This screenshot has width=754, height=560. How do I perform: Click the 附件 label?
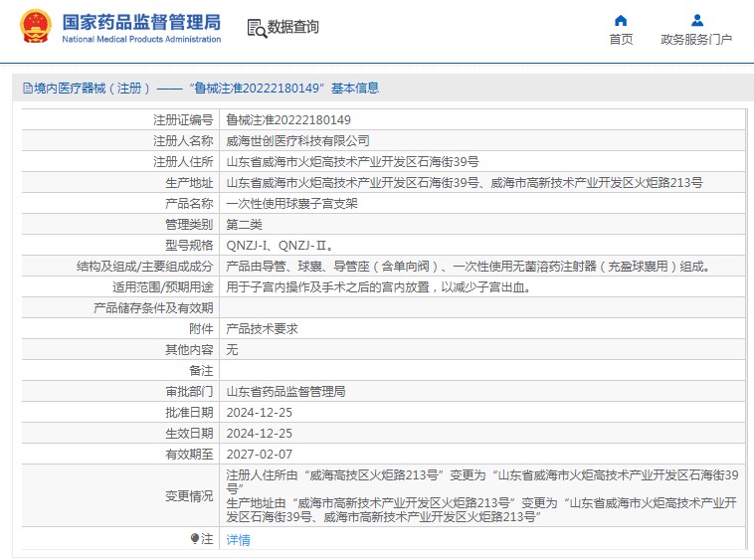(x=201, y=329)
